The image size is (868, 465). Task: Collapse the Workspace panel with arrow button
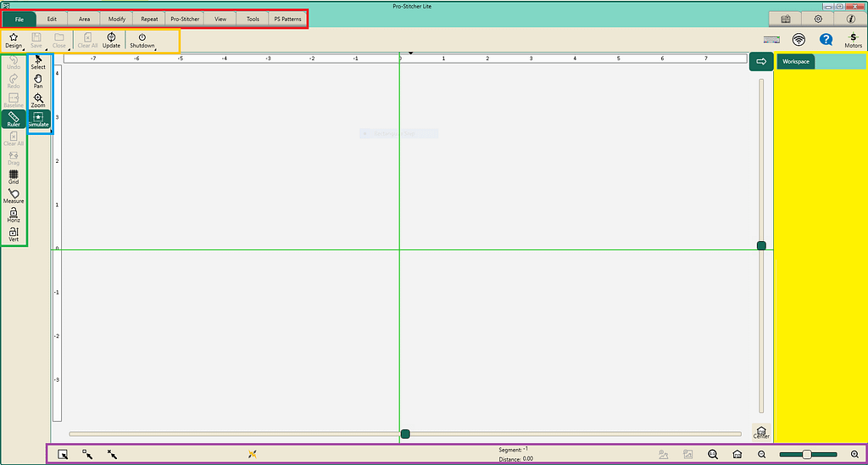(760, 62)
